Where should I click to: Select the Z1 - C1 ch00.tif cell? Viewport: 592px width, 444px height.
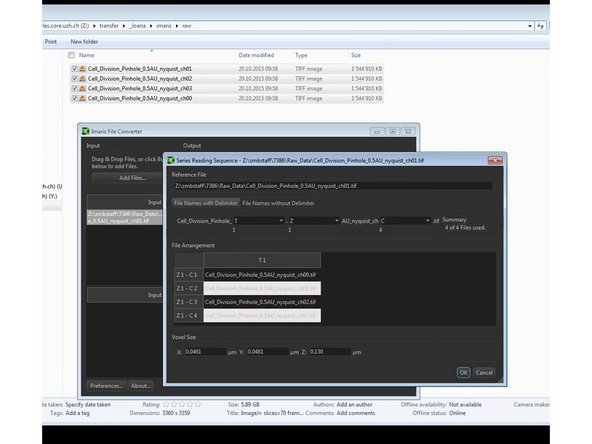coord(262,275)
